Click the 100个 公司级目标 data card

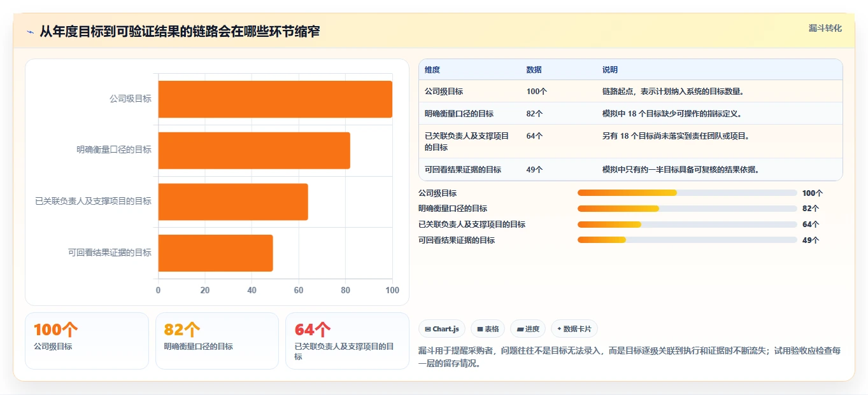87,341
